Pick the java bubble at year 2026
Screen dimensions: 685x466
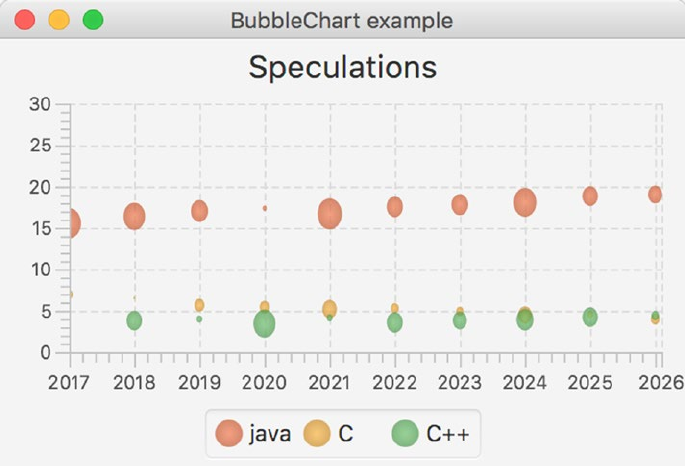(655, 194)
